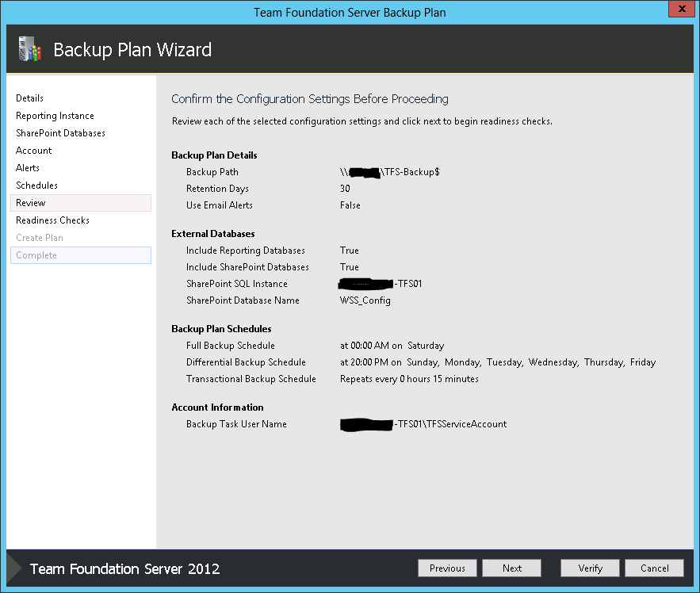Click the SharePoint Database Name label
Screen dimensions: 700x593
click(243, 300)
